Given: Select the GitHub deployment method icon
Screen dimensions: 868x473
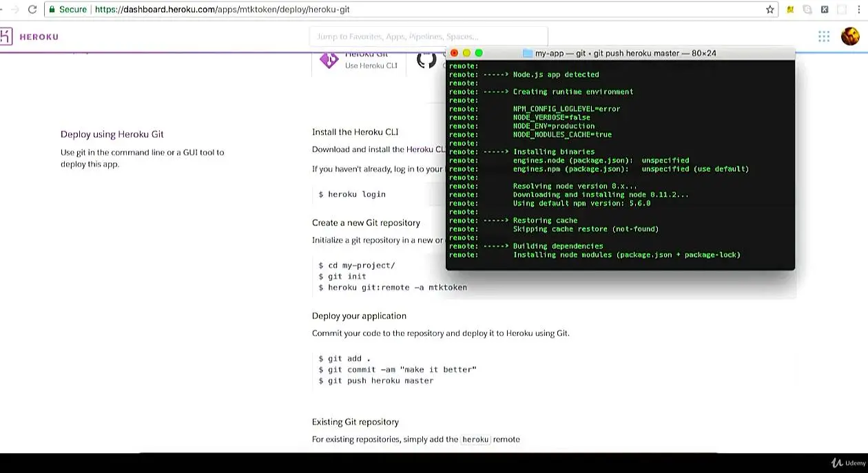Looking at the screenshot, I should (426, 60).
